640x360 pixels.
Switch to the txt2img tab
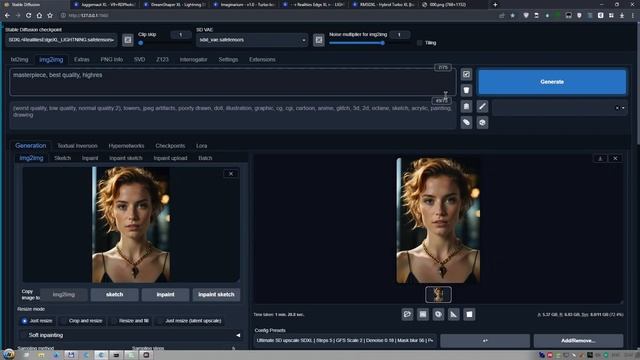[19, 60]
